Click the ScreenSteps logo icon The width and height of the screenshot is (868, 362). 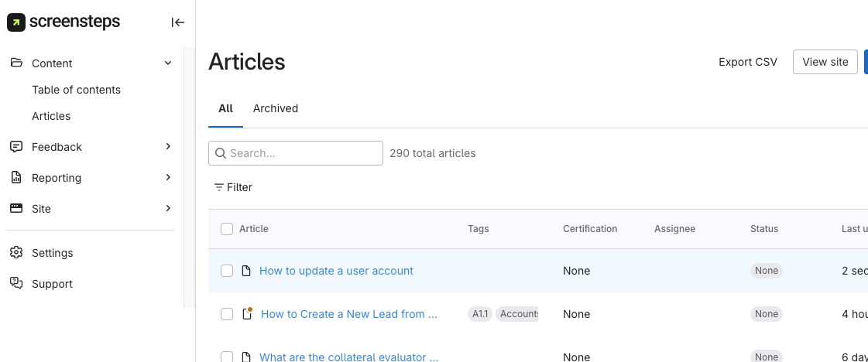coord(16,22)
